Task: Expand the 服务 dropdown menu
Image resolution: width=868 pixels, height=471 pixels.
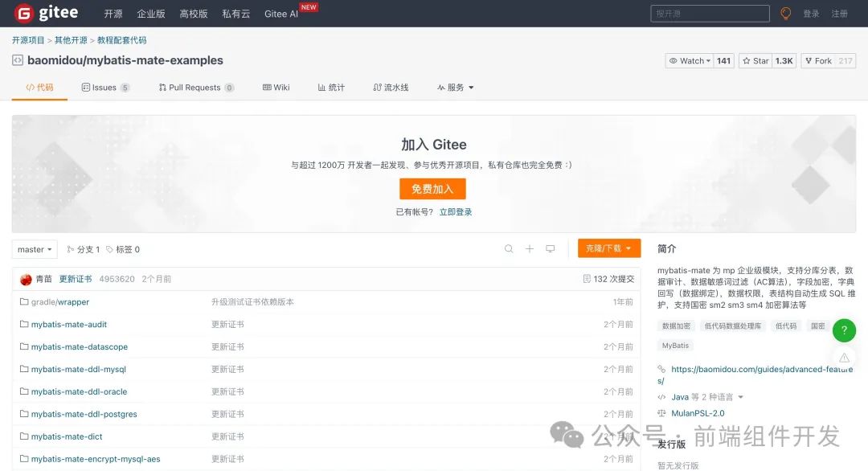Action: (455, 88)
